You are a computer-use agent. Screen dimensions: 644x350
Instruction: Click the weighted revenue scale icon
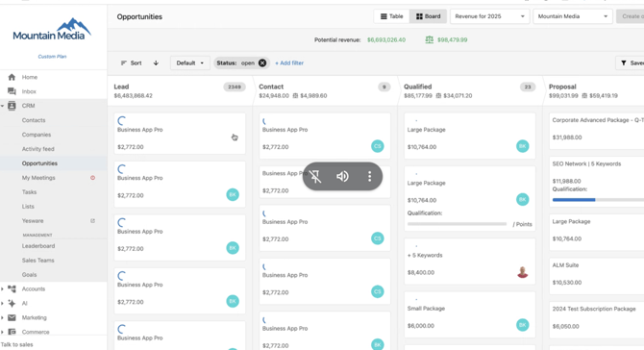click(430, 39)
